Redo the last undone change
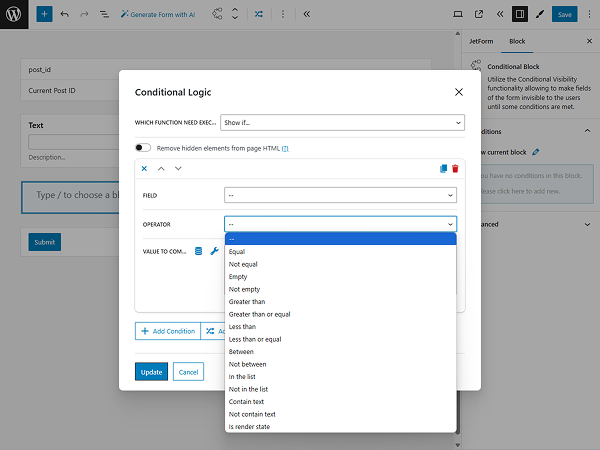 pyautogui.click(x=84, y=14)
